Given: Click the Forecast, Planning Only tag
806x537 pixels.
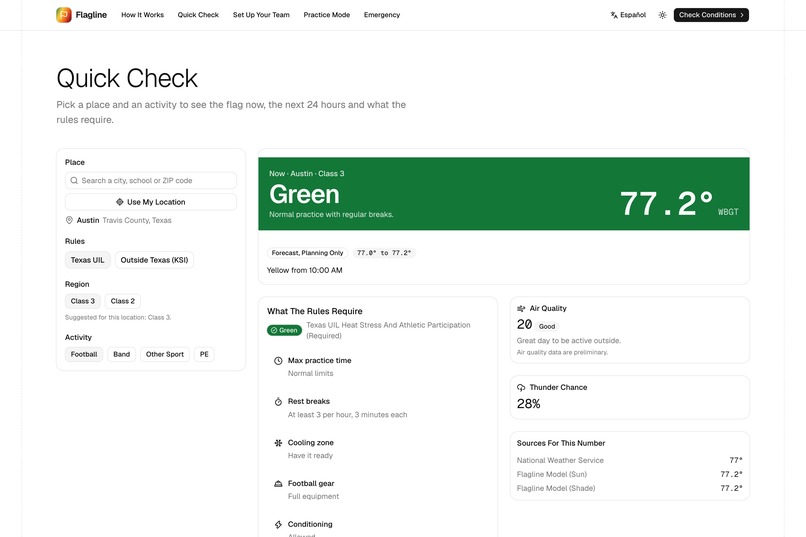Looking at the screenshot, I should point(307,253).
